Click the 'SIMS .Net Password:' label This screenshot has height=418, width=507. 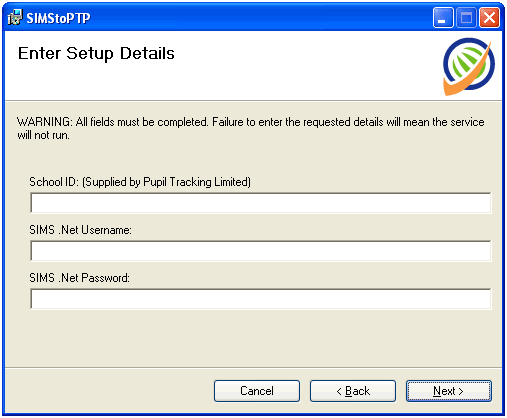pyautogui.click(x=79, y=278)
